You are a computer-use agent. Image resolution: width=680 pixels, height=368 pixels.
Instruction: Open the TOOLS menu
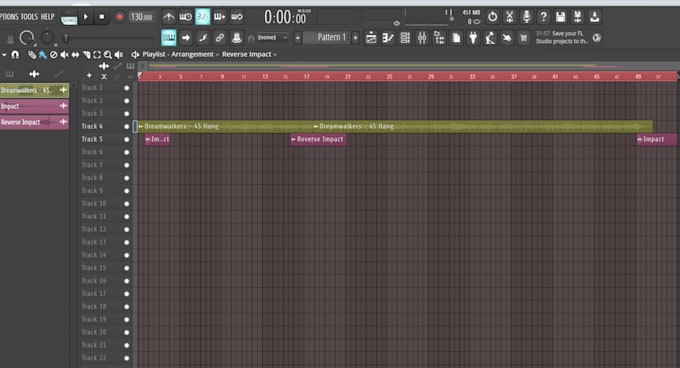(29, 17)
